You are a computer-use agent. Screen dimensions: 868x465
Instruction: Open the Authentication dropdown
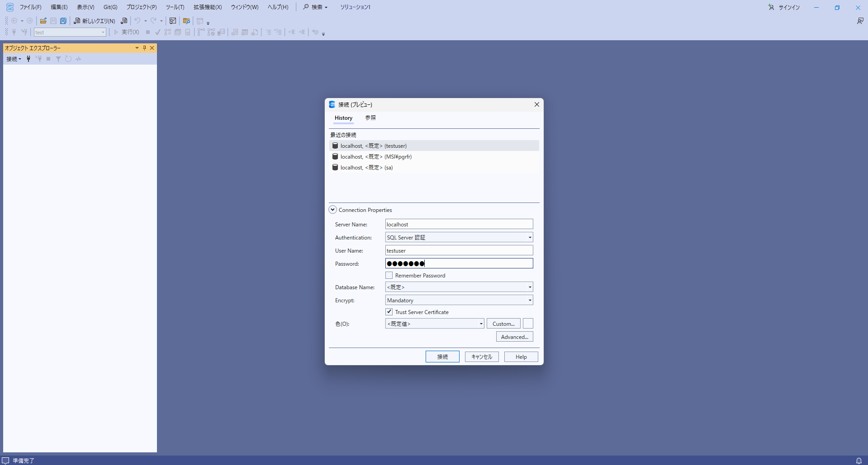[529, 237]
